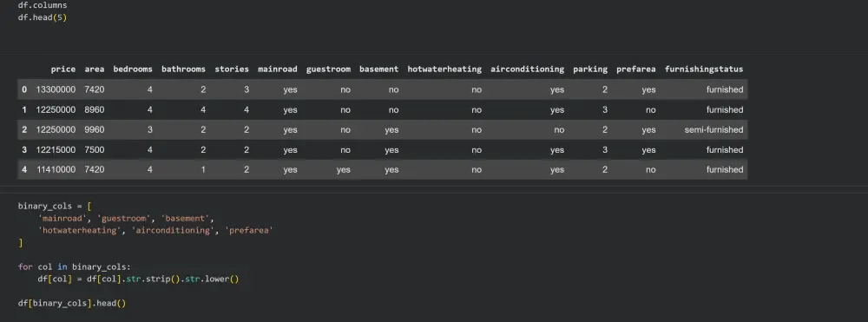Click parking value 3 in row 1
Screen dimensions: 868x322
tap(604, 110)
